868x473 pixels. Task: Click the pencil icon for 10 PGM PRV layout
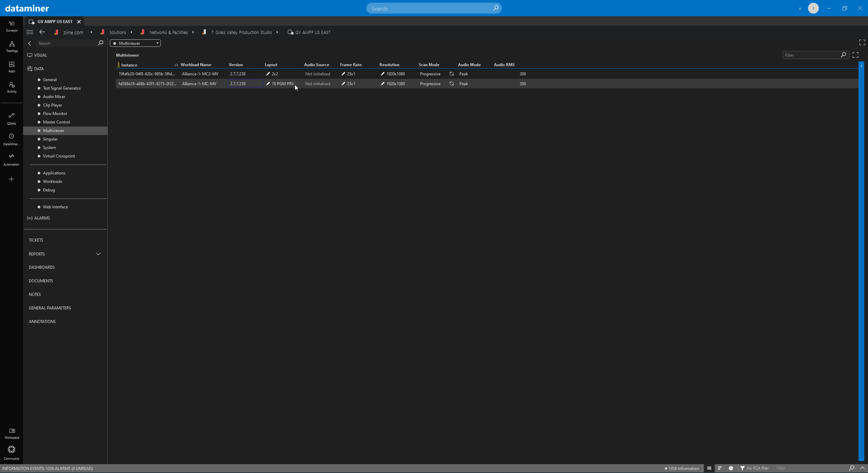tap(268, 83)
